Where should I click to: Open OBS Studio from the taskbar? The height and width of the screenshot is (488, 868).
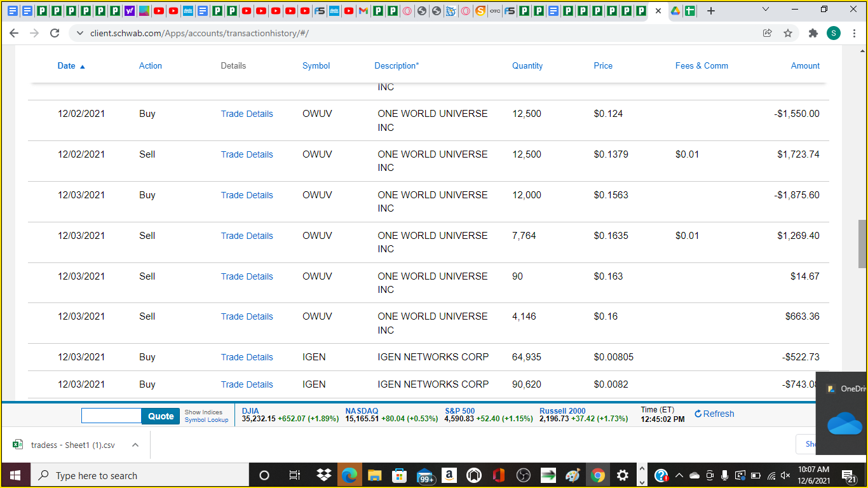(x=523, y=475)
